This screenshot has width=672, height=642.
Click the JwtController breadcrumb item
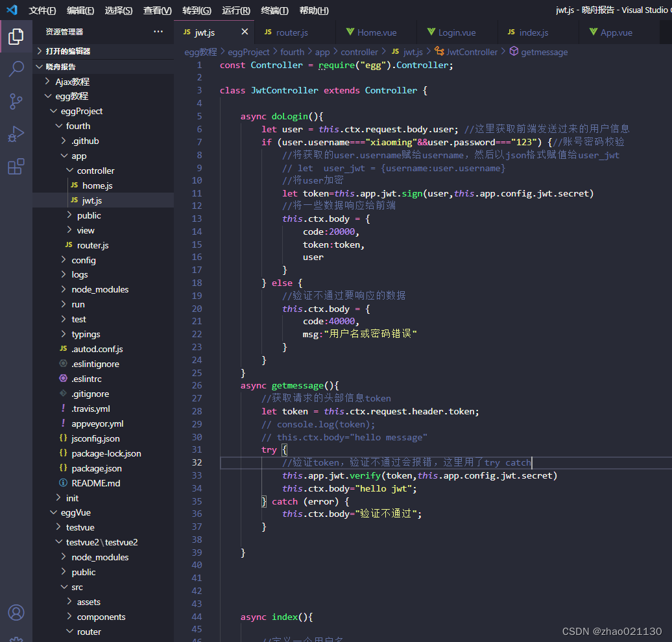click(x=472, y=52)
